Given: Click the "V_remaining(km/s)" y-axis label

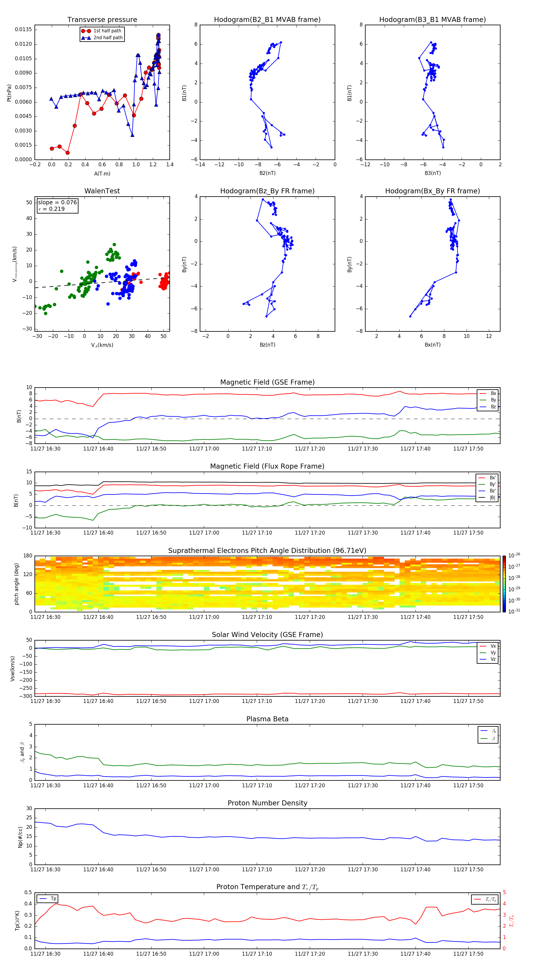Looking at the screenshot, I should tap(15, 264).
